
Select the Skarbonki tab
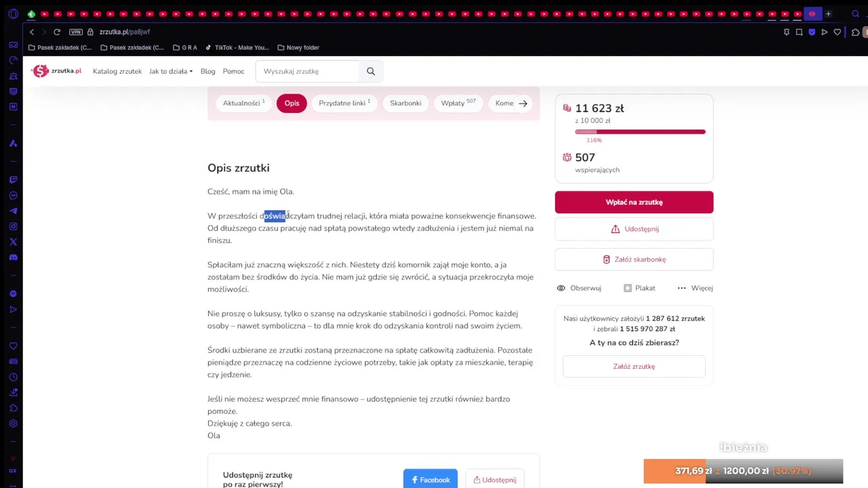pyautogui.click(x=406, y=103)
